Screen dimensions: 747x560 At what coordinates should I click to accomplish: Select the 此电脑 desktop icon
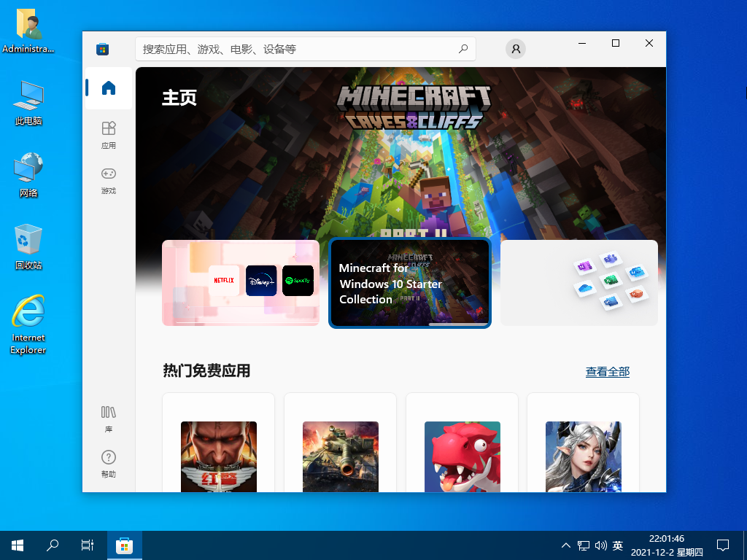point(28,103)
